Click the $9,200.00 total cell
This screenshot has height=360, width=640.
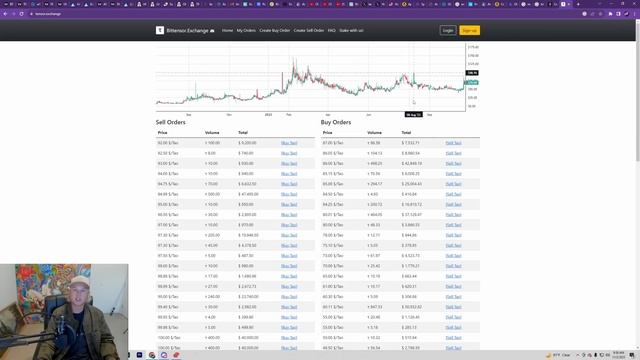247,143
